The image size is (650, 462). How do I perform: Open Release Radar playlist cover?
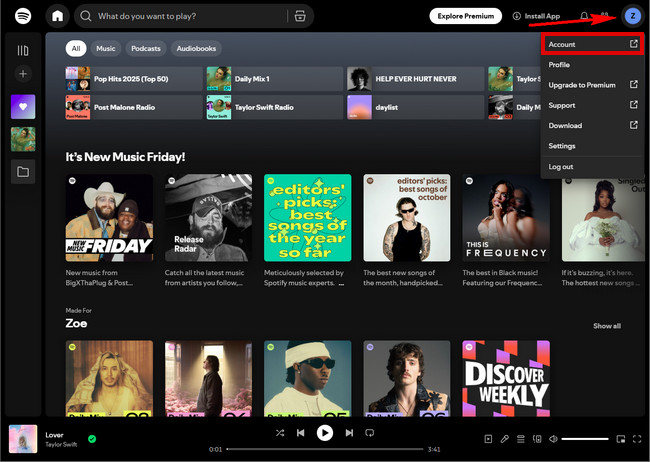pyautogui.click(x=208, y=218)
